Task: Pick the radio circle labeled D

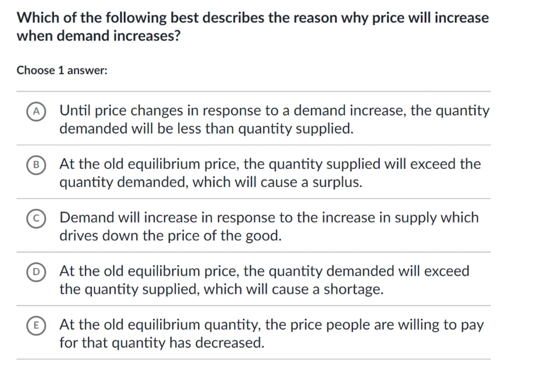Action: tap(36, 272)
